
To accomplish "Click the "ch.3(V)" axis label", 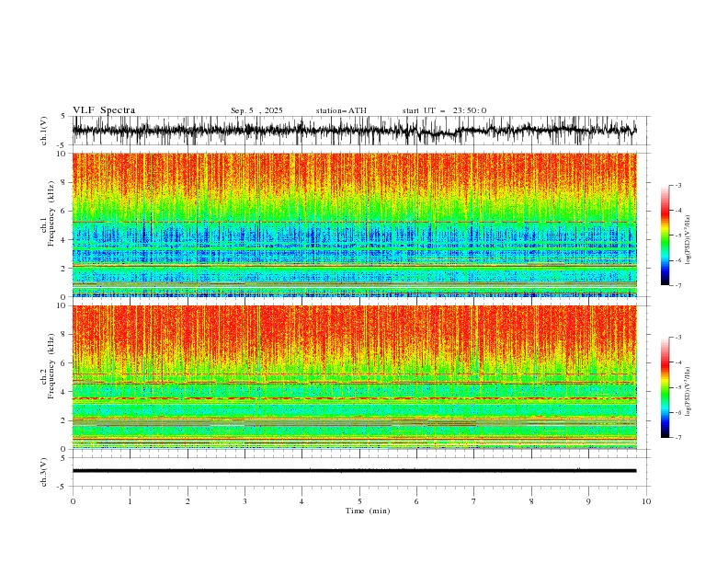I will (x=44, y=472).
